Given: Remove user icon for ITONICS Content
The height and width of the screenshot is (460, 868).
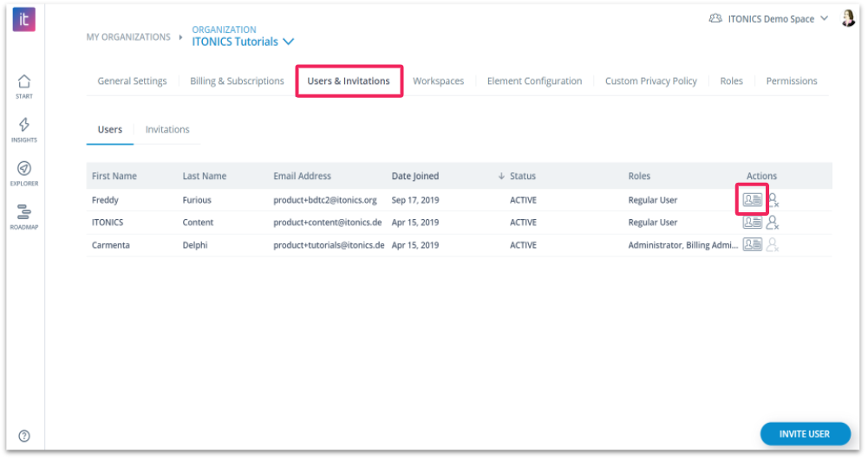Looking at the screenshot, I should pyautogui.click(x=773, y=223).
